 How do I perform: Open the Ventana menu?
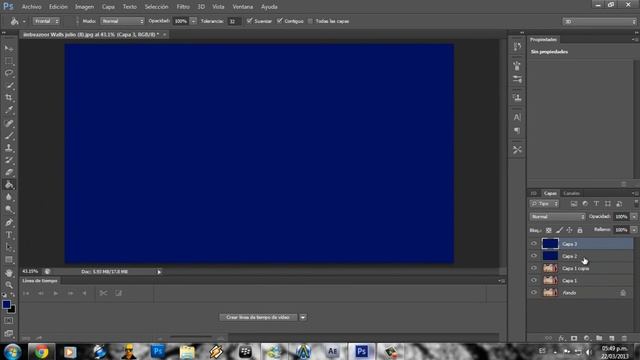(x=242, y=7)
